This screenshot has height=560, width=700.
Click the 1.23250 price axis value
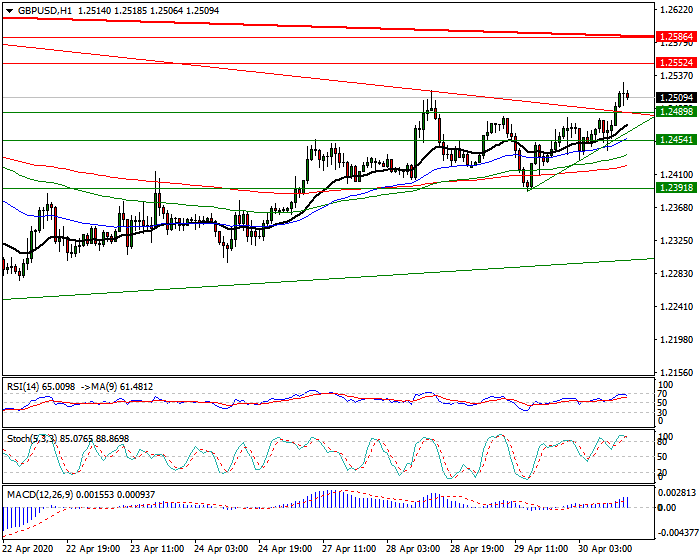[677, 241]
